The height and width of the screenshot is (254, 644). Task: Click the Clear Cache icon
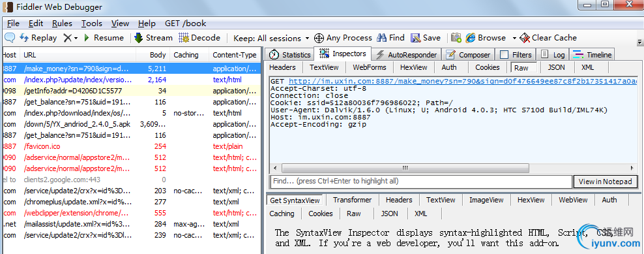click(x=525, y=38)
